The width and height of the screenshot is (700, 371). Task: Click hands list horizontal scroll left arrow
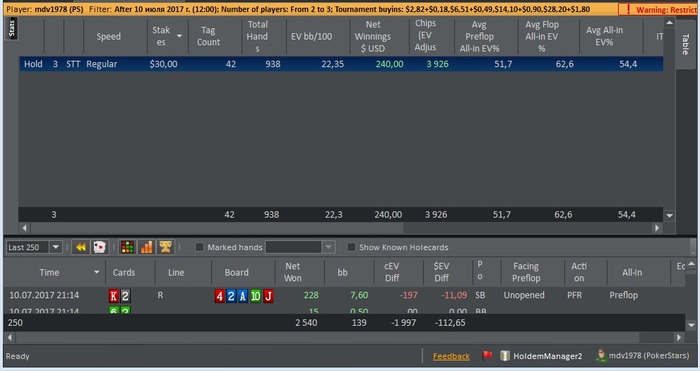tap(9, 338)
